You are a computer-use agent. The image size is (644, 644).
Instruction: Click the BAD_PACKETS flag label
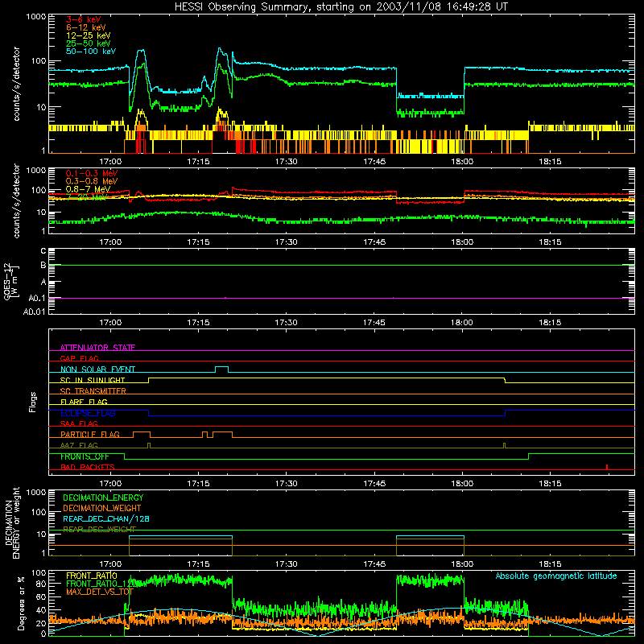click(88, 467)
